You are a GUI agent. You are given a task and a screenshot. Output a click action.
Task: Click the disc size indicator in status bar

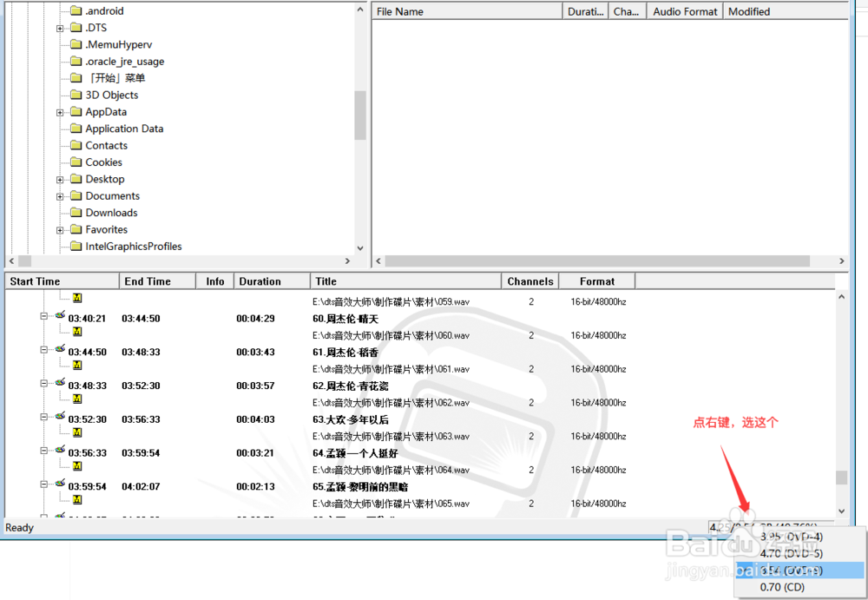pos(771,527)
